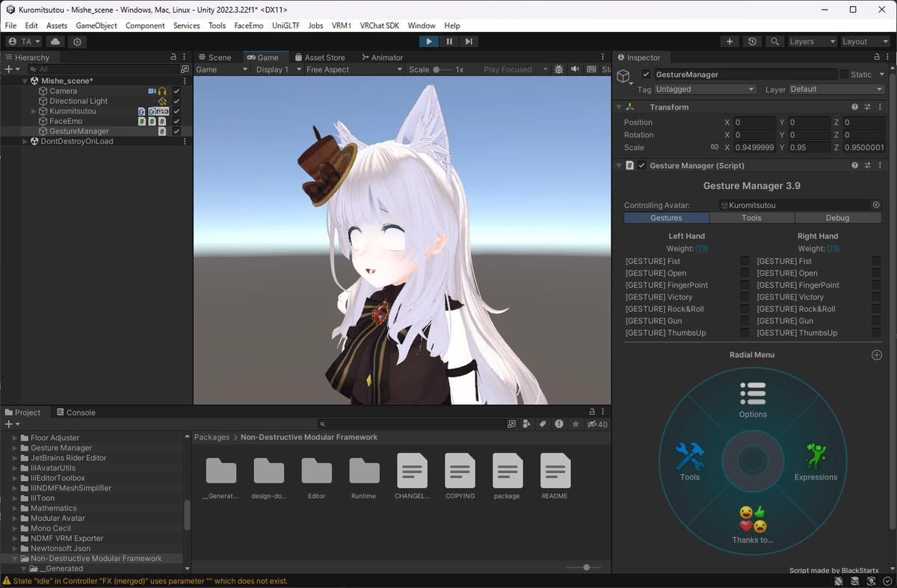The image size is (897, 588).
Task: Collapse the Transform component
Action: [618, 107]
